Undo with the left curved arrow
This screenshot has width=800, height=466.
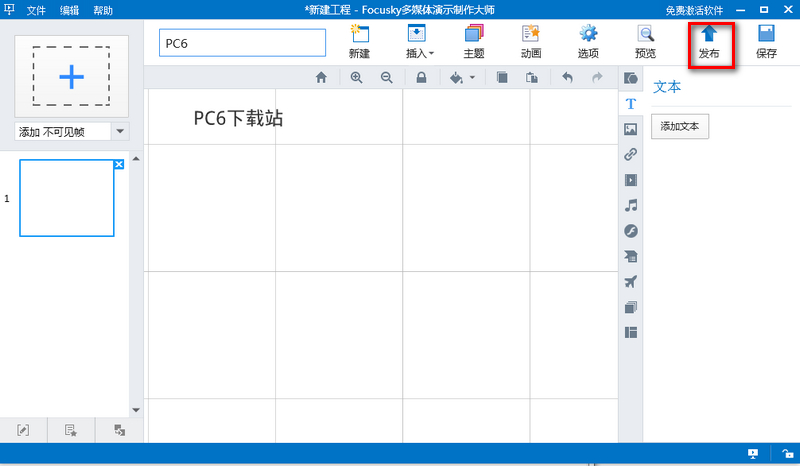tap(567, 78)
